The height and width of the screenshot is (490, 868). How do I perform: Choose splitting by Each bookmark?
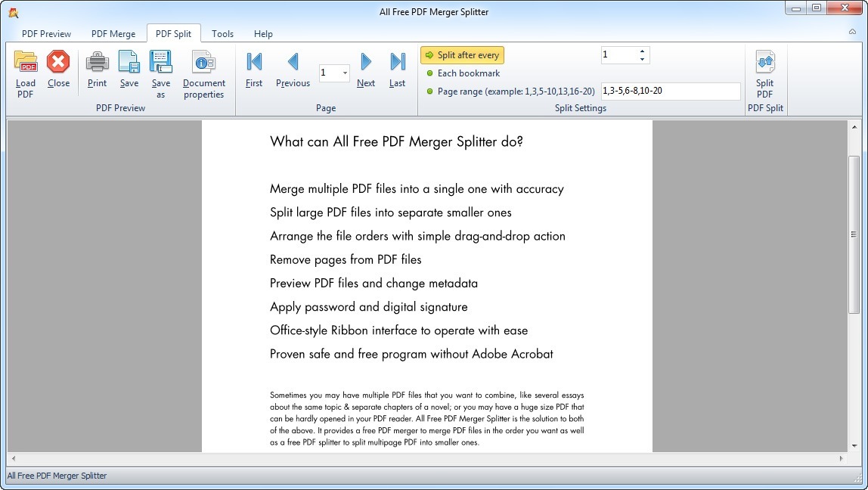(462, 73)
